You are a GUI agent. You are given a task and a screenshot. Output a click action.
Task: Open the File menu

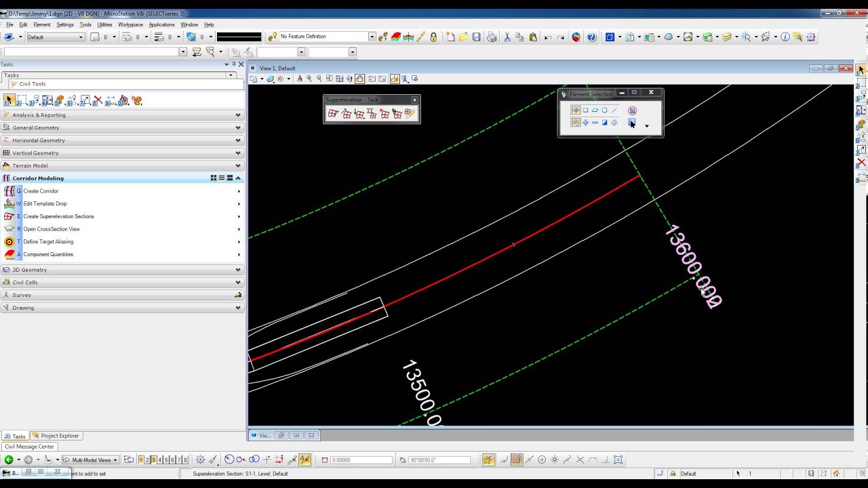pos(9,24)
